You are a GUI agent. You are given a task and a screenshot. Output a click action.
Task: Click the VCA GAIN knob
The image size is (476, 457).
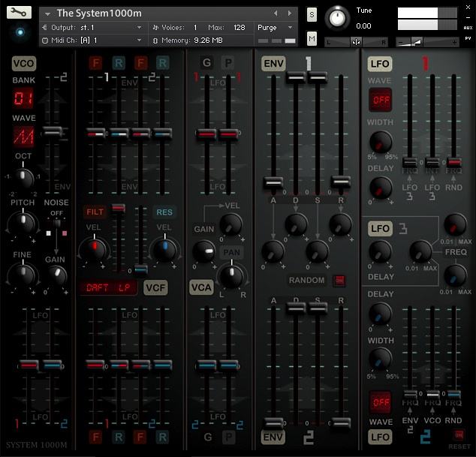(204, 251)
